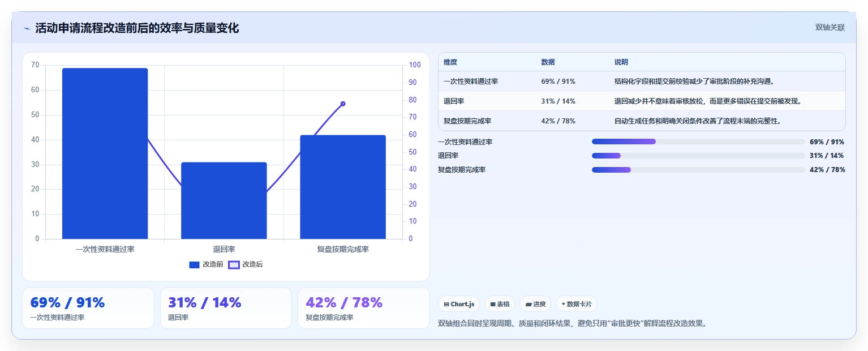
Task: Click the 说明 column header
Action: click(x=621, y=62)
